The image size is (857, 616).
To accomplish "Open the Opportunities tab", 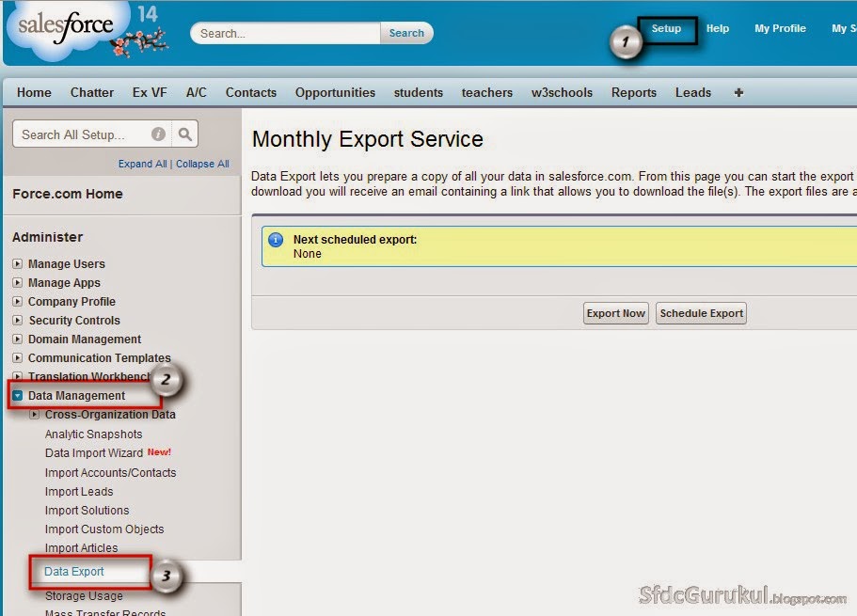I will tap(335, 92).
